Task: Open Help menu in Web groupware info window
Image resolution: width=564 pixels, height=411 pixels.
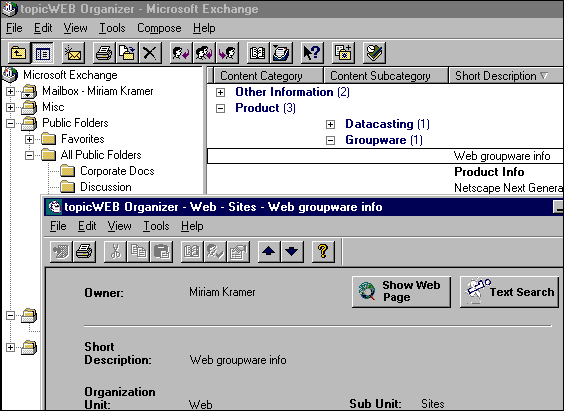Action: click(x=192, y=226)
